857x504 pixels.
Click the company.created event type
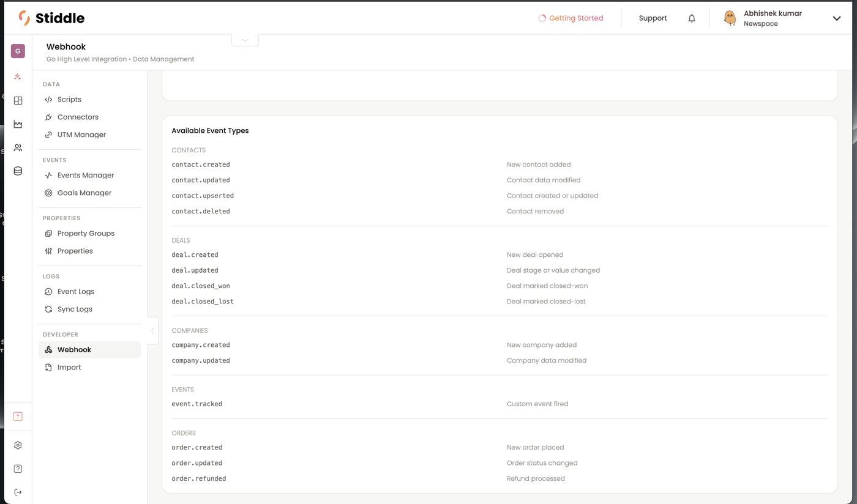coord(201,345)
